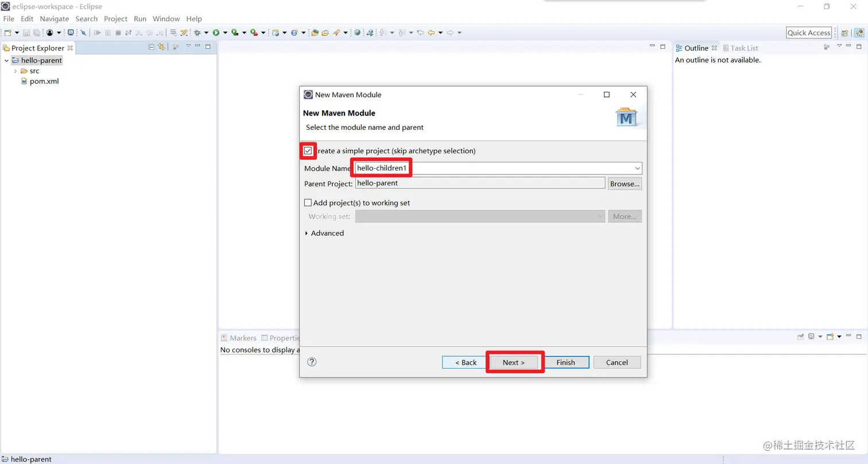The height and width of the screenshot is (464, 868).
Task: Expand the src folder tree node
Action: (x=15, y=71)
